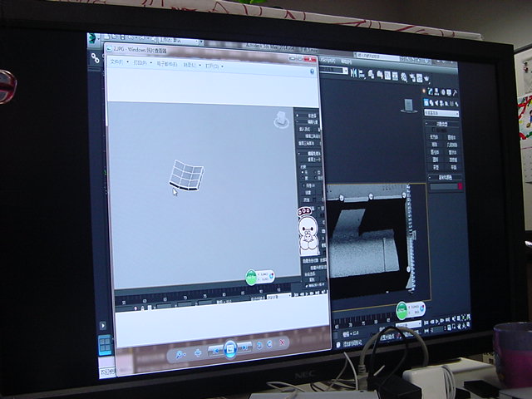The height and width of the screenshot is (399, 532).
Task: Open the 打印(P) menu in Photo Viewer
Action: [x=142, y=63]
